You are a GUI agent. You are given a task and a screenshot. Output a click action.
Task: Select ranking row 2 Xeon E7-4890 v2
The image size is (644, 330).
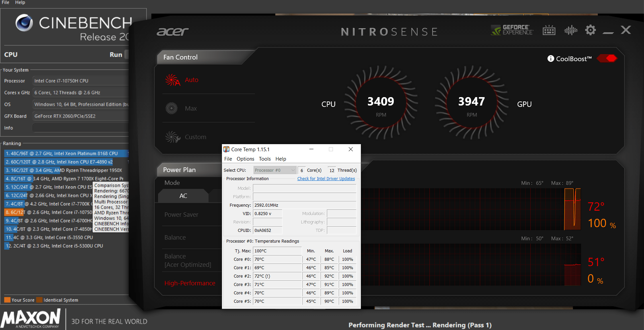coord(66,162)
